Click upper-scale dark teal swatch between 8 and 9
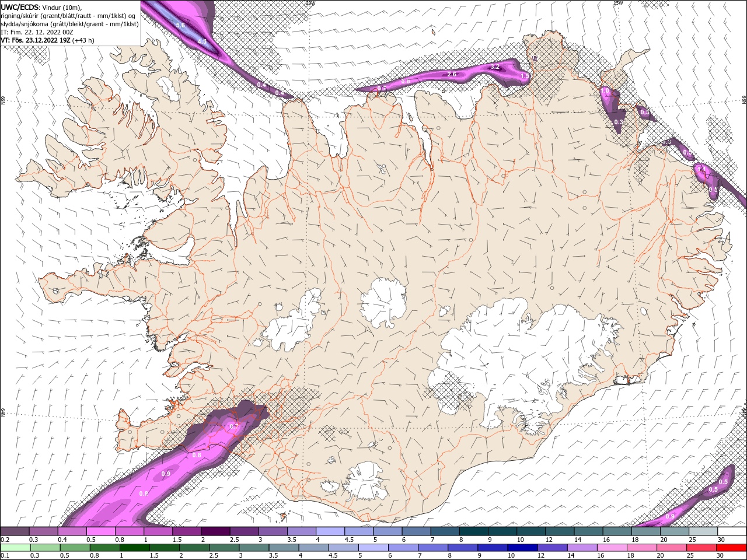The image size is (747, 560). tap(474, 531)
